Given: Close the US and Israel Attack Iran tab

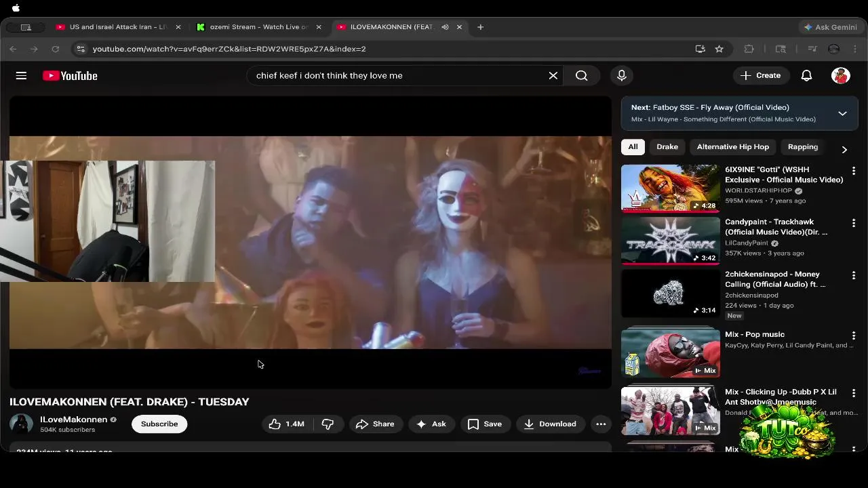Looking at the screenshot, I should [178, 27].
